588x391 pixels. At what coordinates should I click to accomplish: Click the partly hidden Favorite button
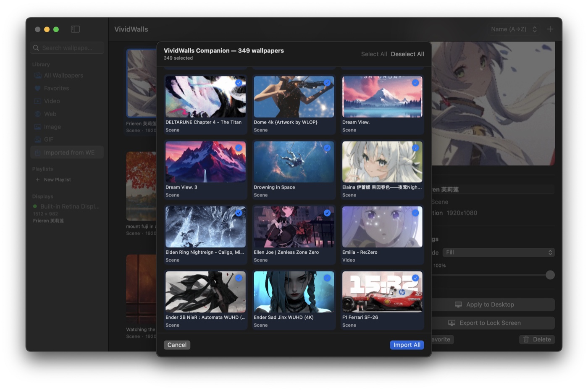pyautogui.click(x=443, y=339)
